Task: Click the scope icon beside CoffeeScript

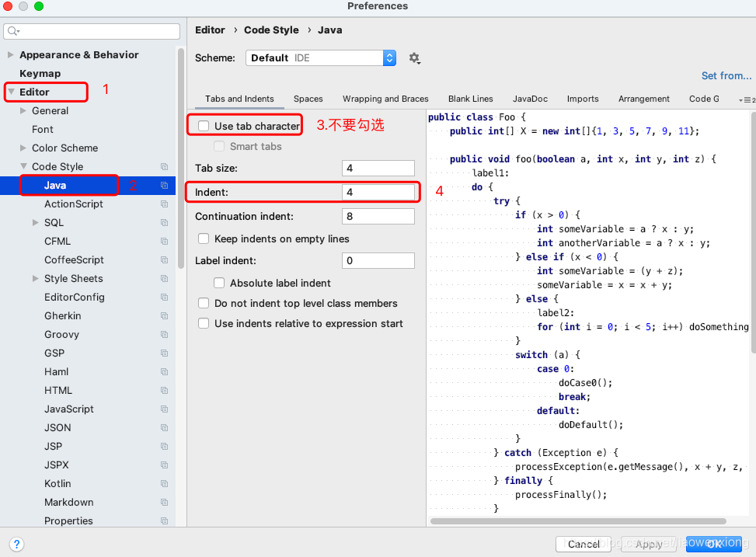Action: 165,260
